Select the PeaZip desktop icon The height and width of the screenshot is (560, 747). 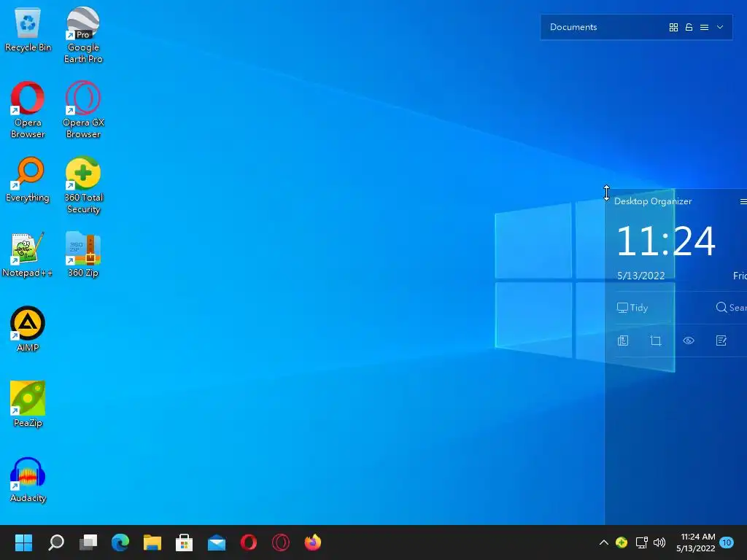coord(28,404)
